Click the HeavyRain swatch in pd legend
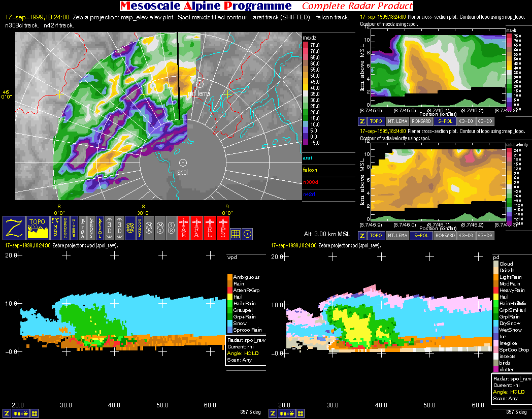532x419 pixels. tap(495, 291)
